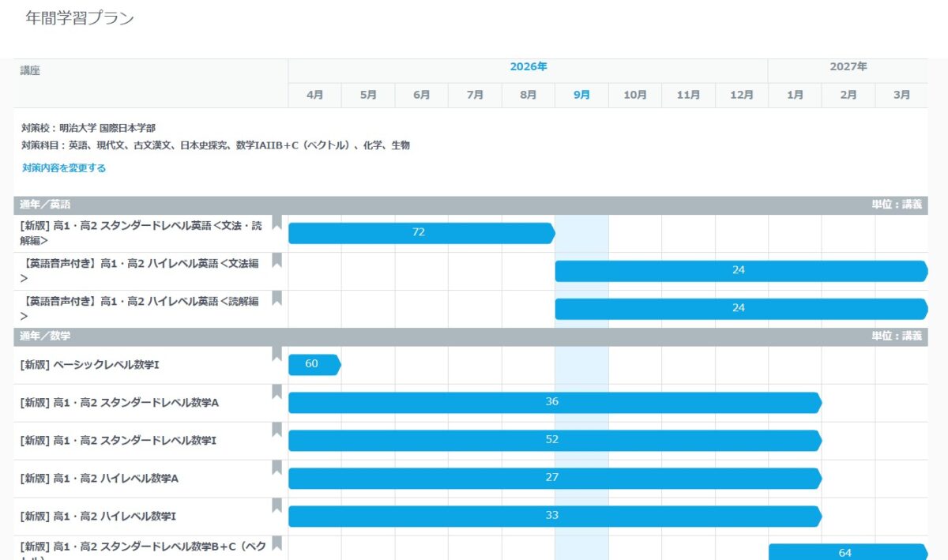Open the 対策内容を変更する link

[64, 168]
